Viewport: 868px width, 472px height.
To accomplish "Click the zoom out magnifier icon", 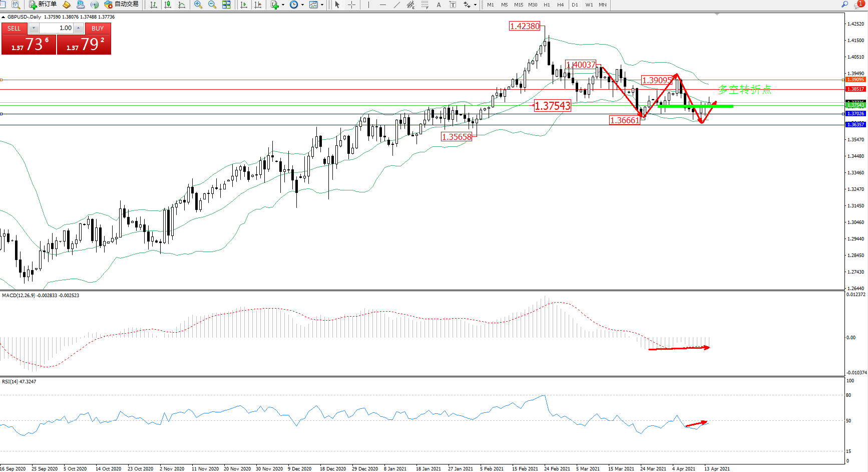I will coord(212,5).
